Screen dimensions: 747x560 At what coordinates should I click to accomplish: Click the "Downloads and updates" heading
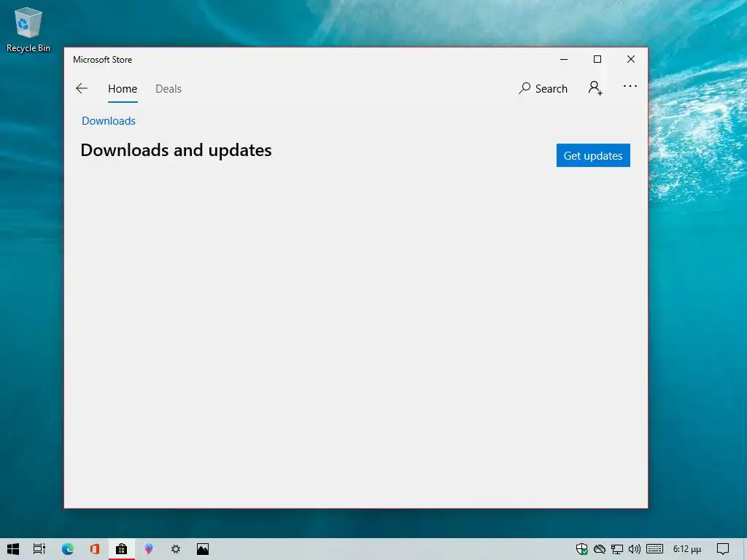click(177, 150)
